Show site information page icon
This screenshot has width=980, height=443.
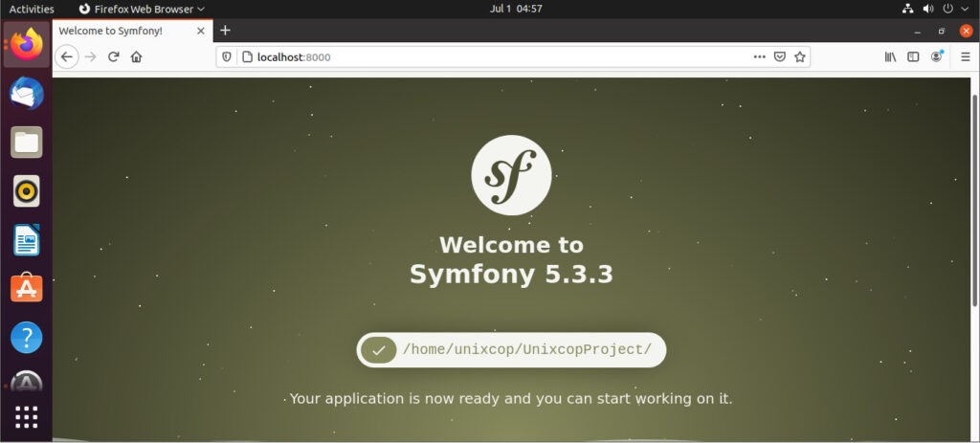pyautogui.click(x=247, y=56)
